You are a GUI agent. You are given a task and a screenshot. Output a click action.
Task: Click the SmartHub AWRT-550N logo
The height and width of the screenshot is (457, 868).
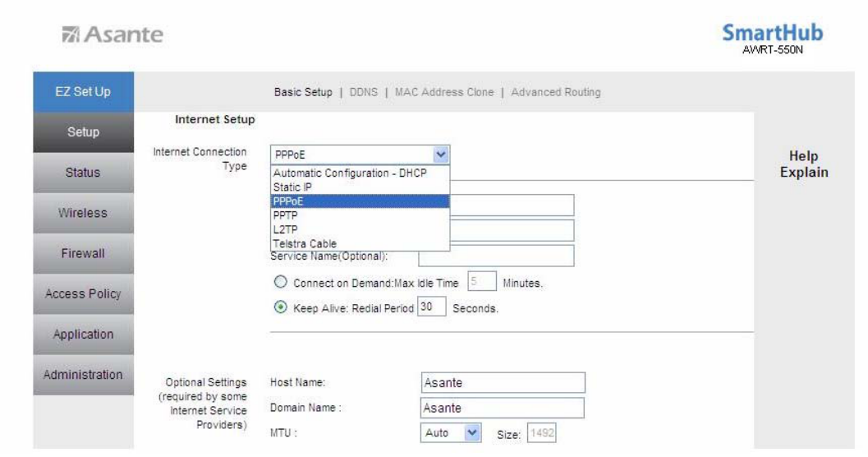point(772,39)
